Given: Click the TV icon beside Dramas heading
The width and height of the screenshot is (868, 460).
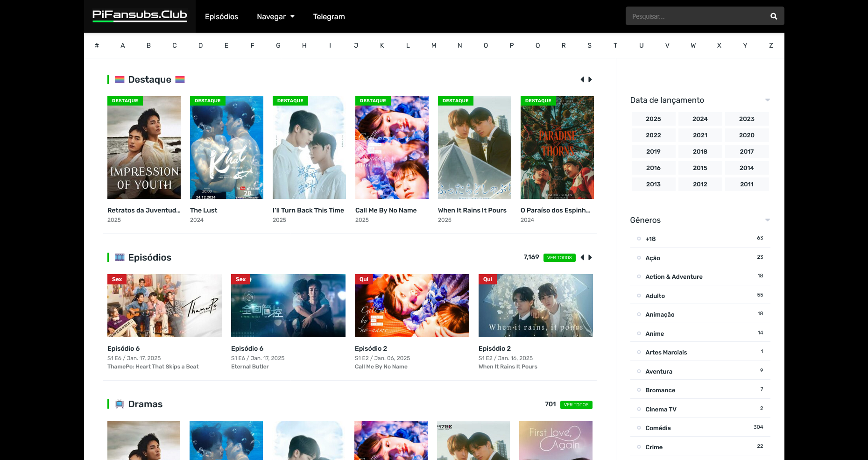Looking at the screenshot, I should pos(120,404).
